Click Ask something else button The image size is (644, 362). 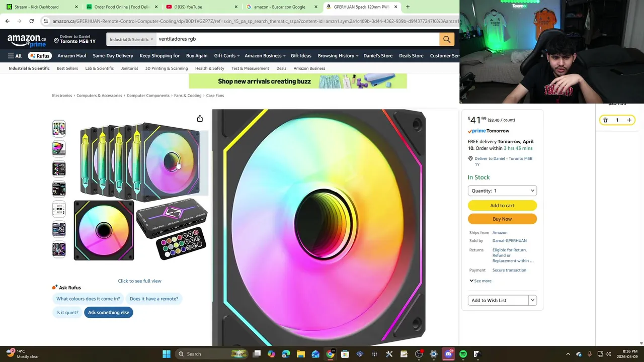[109, 312]
